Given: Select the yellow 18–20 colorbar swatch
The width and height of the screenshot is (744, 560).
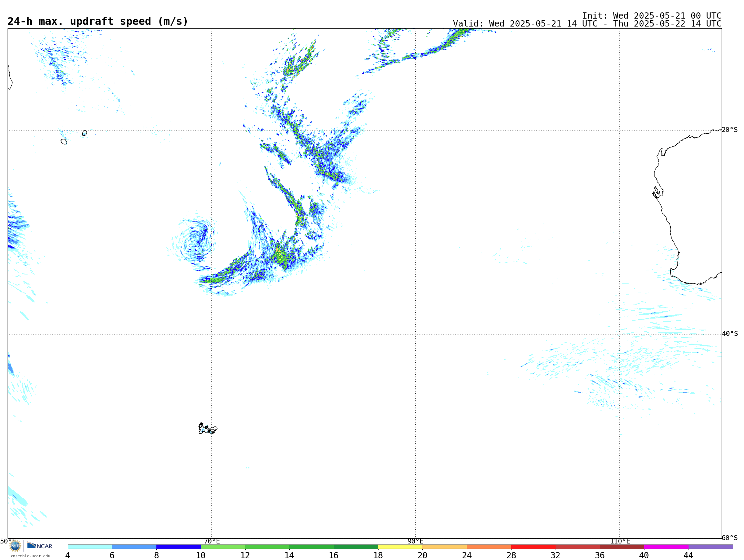Looking at the screenshot, I should pyautogui.click(x=400, y=547).
